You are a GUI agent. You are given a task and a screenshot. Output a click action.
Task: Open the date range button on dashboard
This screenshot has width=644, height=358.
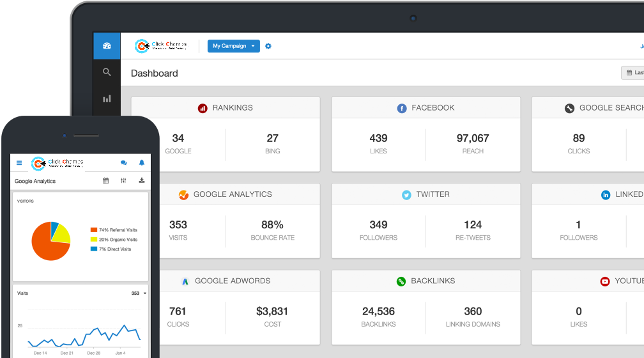tap(632, 72)
